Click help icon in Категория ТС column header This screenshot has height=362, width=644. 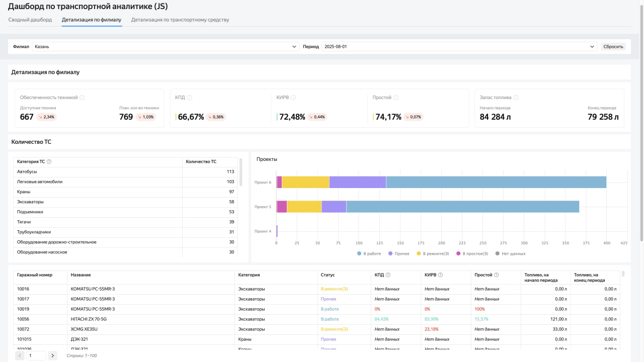tap(49, 162)
